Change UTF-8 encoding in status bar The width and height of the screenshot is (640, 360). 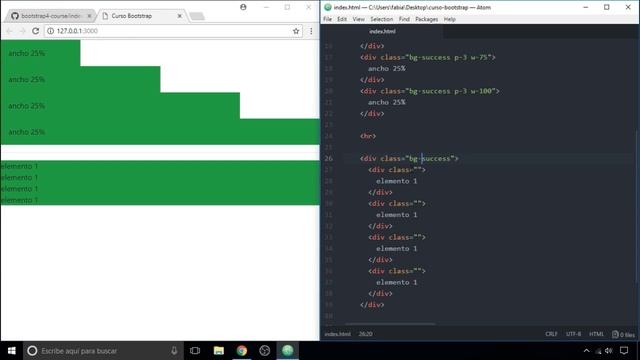click(573, 334)
